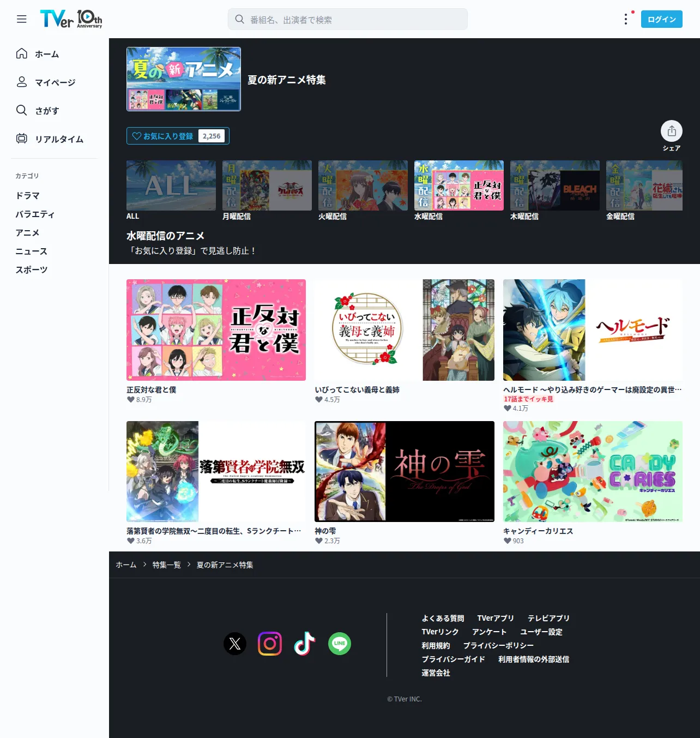Click the Home house icon in sidebar
Image resolution: width=700 pixels, height=738 pixels.
tap(22, 53)
